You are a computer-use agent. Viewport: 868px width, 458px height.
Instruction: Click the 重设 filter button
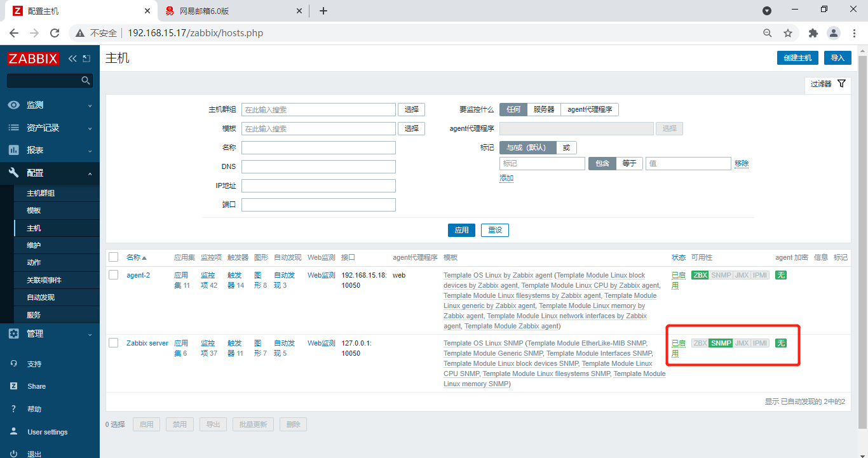click(x=495, y=230)
